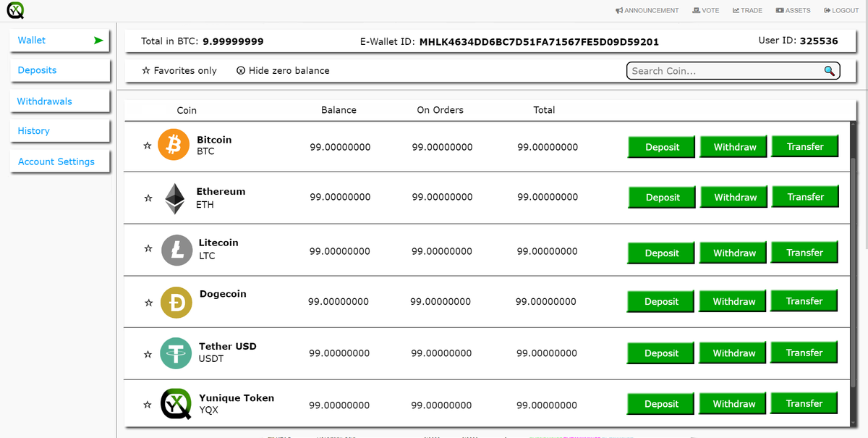868x438 pixels.
Task: Click the Ethereum diamond logo icon
Action: point(175,197)
